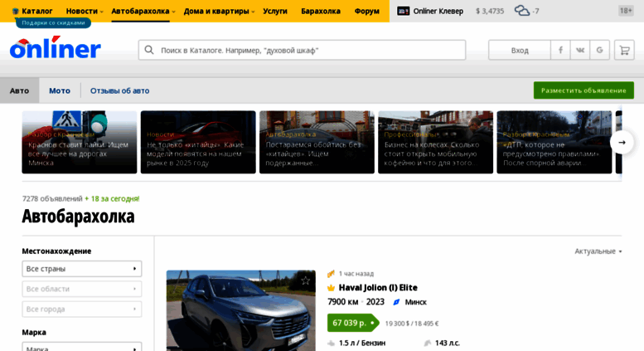Open the Haval Jolion car photo
Screen dimensions: 644x351
click(x=241, y=310)
